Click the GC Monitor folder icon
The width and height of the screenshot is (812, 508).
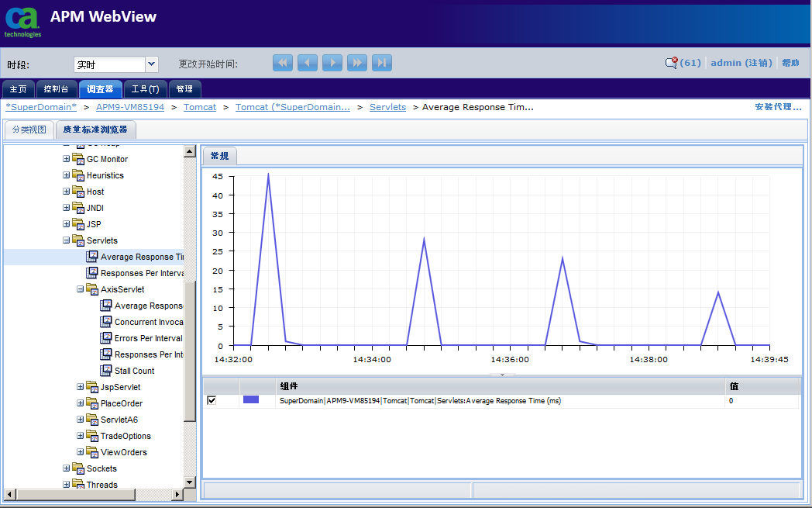click(x=78, y=159)
